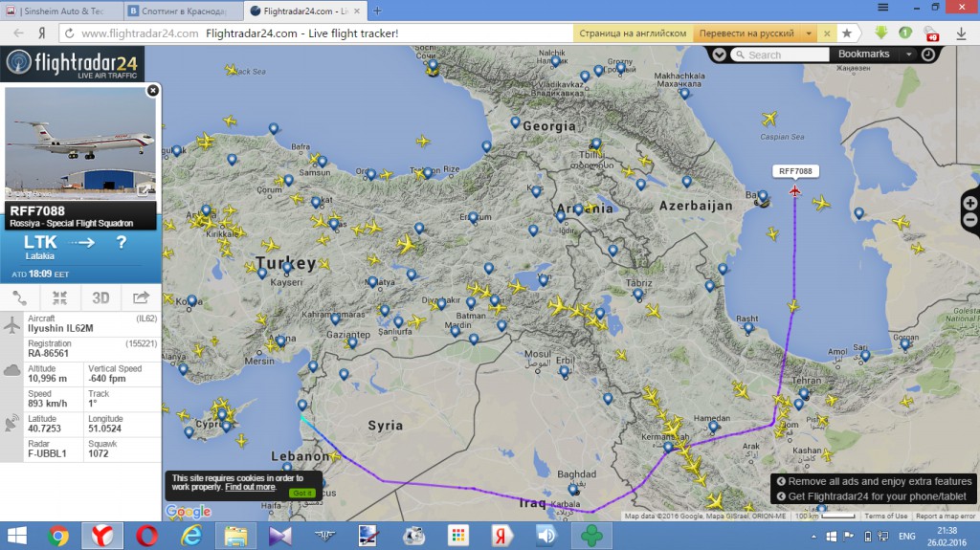Switch to the Споттинг в Краснодар tab

click(184, 11)
